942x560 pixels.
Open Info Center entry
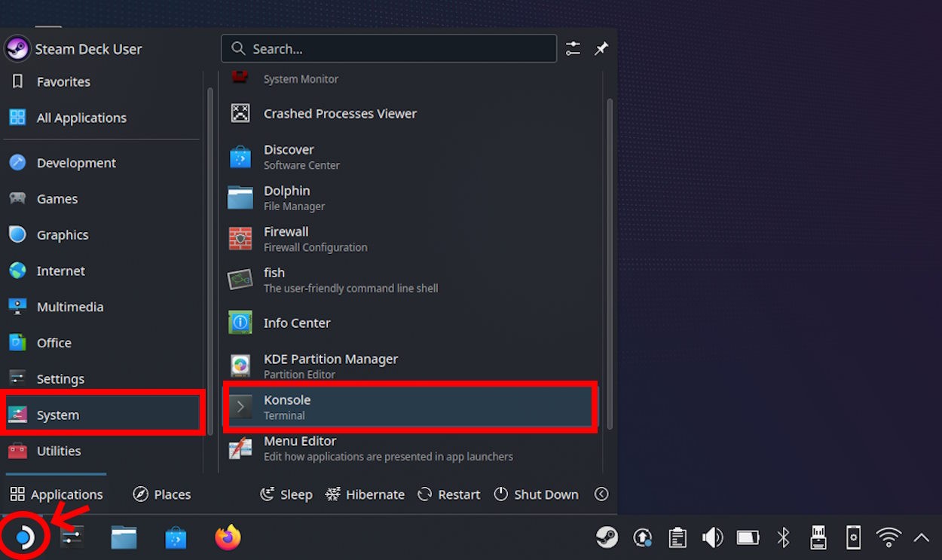click(x=411, y=323)
